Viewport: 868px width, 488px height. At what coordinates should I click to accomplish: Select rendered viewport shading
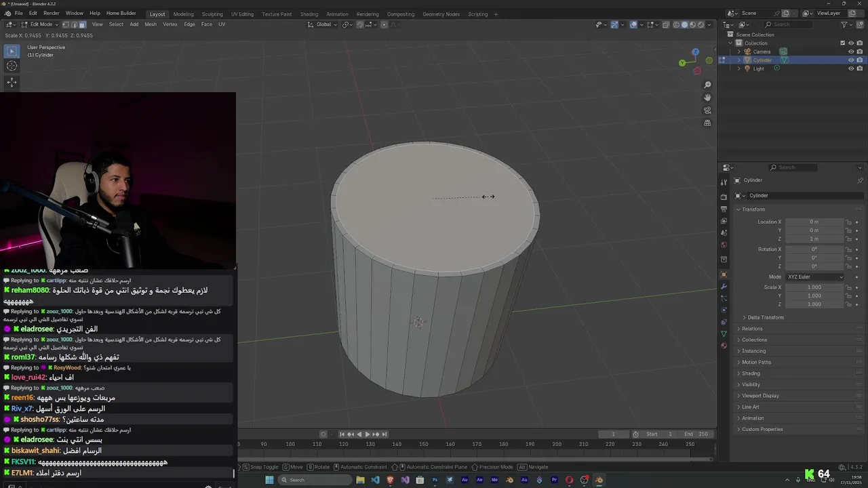[701, 24]
